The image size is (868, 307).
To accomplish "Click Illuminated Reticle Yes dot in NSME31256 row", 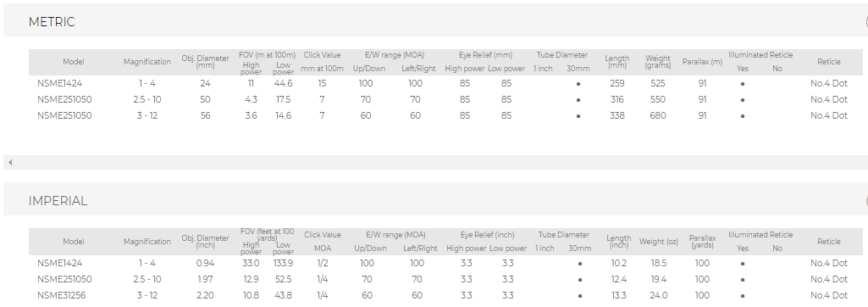I will click(743, 297).
